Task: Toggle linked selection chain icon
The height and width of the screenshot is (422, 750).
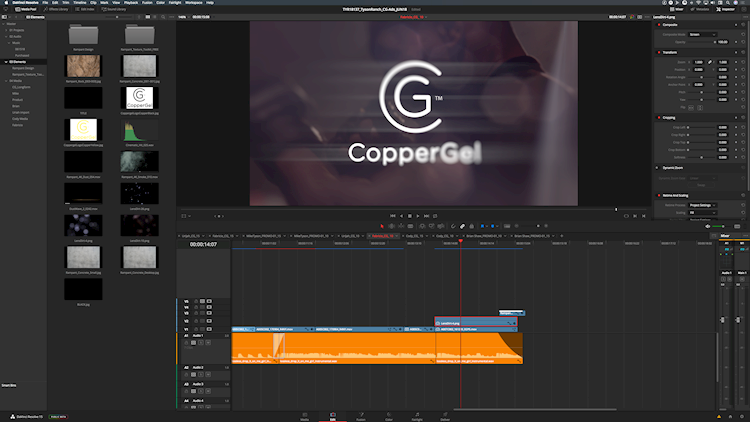Action: 463,226
